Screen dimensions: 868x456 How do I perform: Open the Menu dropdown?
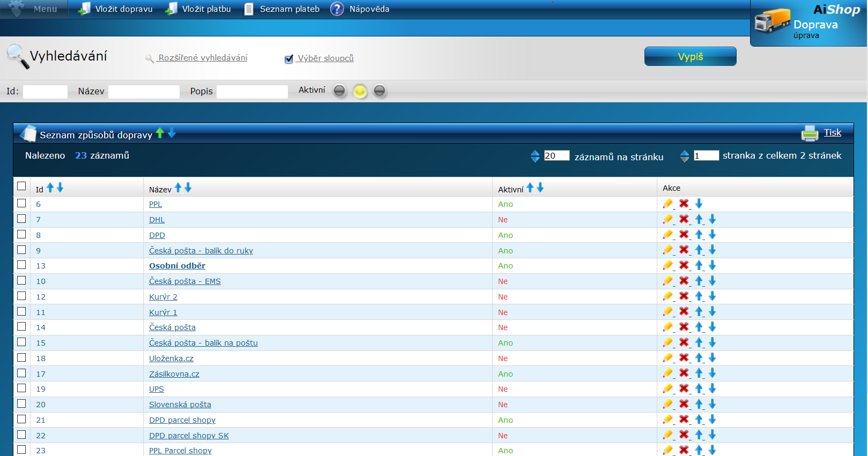pyautogui.click(x=34, y=9)
